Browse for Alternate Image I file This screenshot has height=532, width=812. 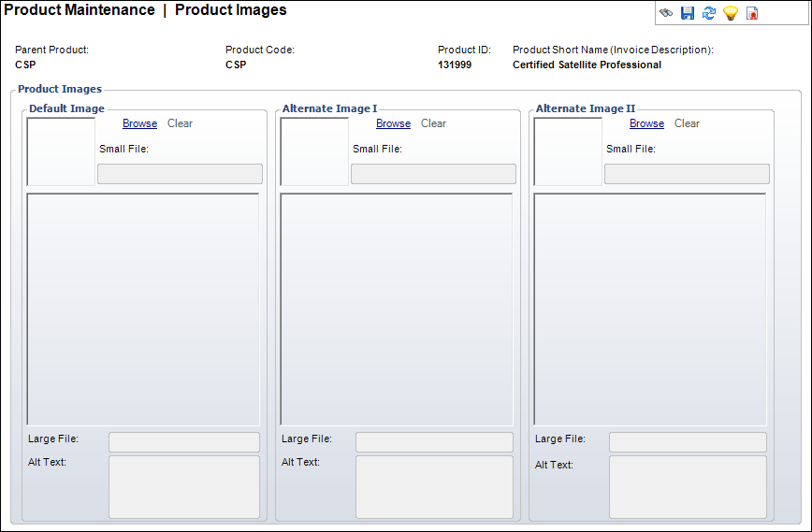pos(393,123)
